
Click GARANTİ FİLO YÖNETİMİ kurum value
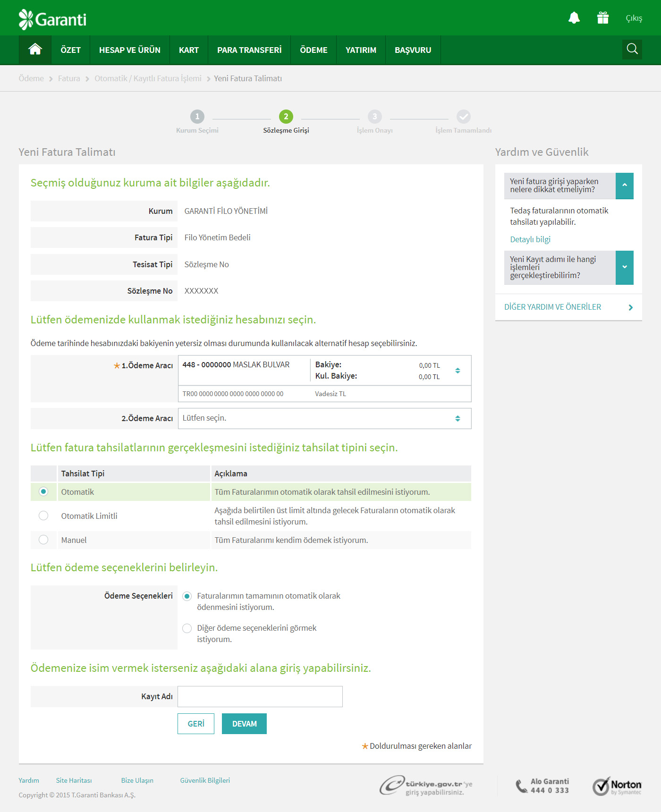click(x=226, y=211)
